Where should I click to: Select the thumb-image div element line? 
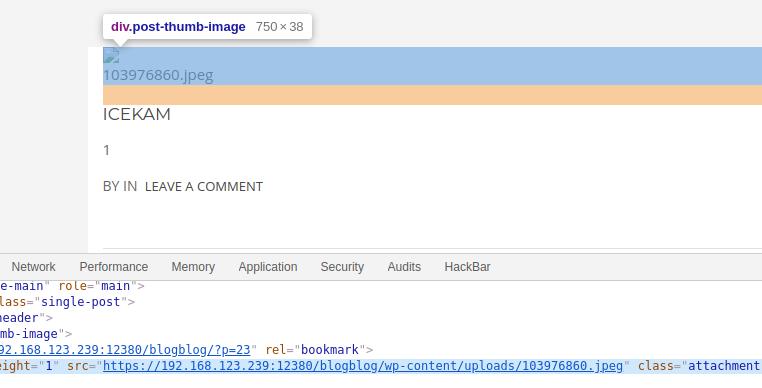click(x=36, y=334)
